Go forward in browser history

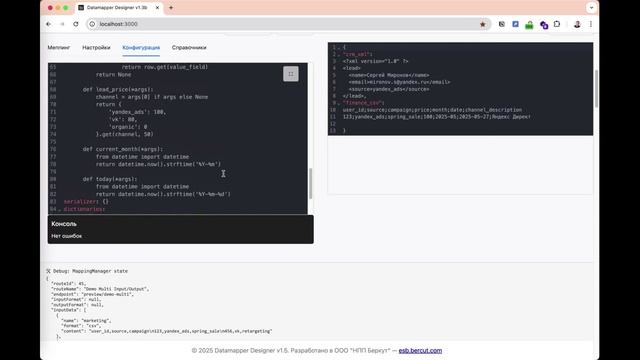click(62, 24)
